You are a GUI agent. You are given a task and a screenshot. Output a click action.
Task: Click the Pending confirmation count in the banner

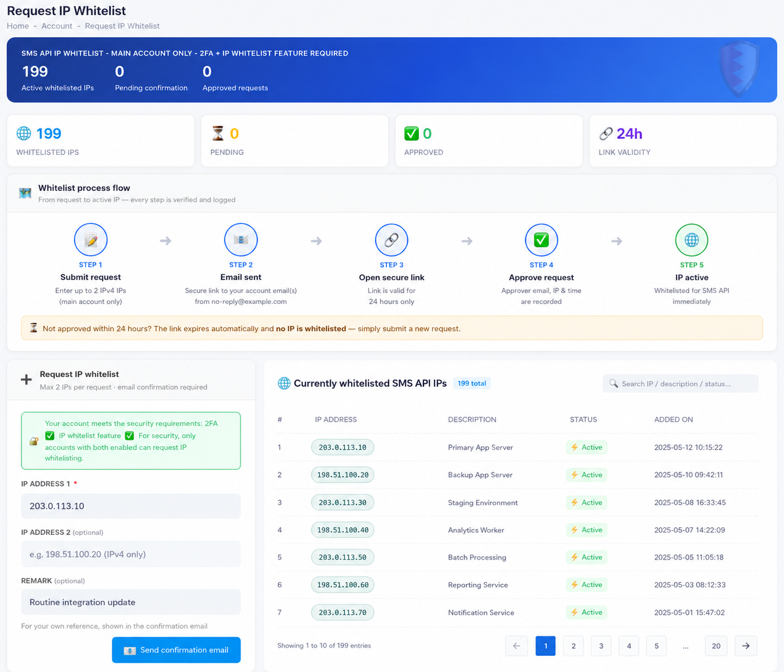coord(120,72)
